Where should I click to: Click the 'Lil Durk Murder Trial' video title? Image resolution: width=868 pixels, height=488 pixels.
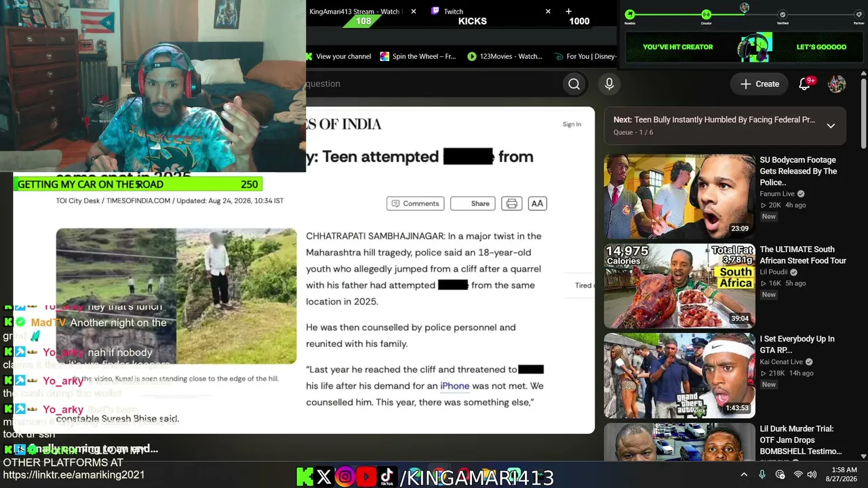pyautogui.click(x=801, y=440)
